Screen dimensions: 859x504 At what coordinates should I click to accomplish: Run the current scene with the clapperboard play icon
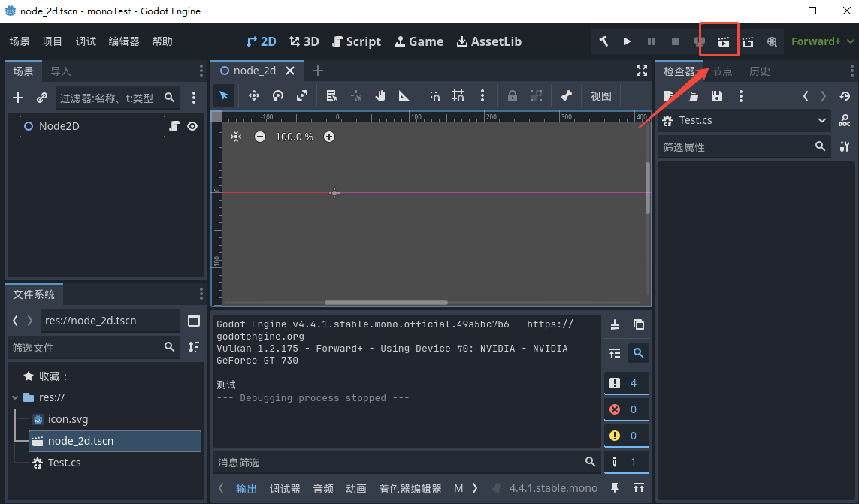click(x=724, y=41)
